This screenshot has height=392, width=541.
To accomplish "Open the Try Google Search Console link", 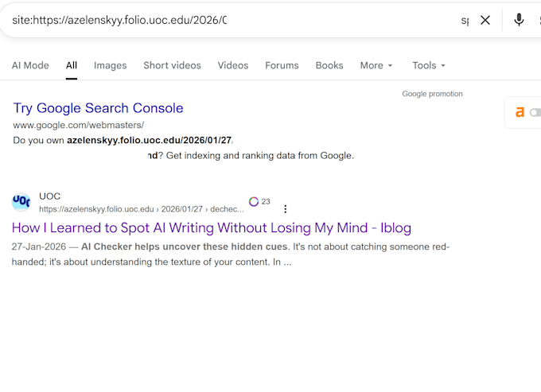I will [98, 108].
